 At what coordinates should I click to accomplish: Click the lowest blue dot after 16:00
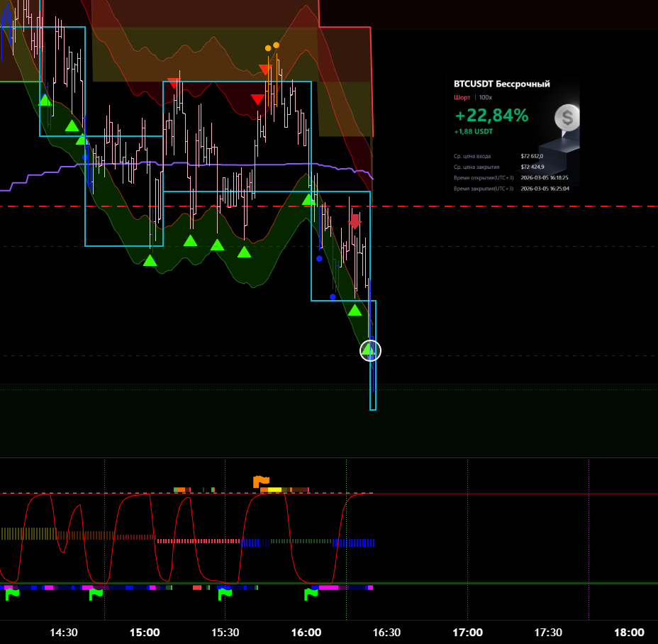tap(333, 296)
